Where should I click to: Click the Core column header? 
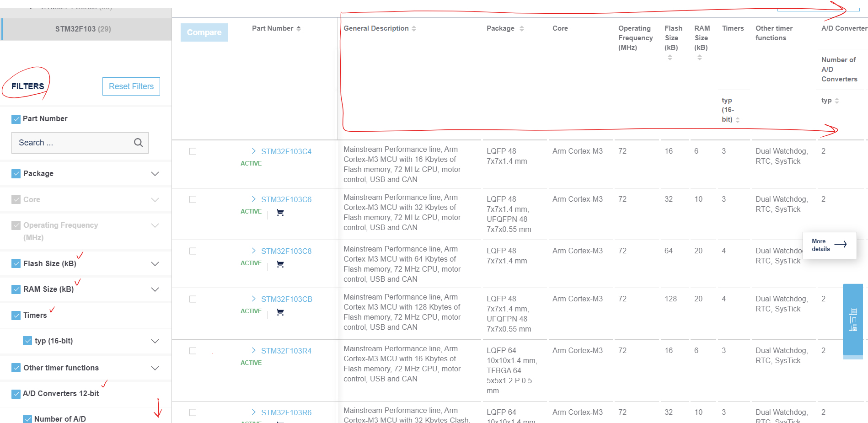(560, 28)
